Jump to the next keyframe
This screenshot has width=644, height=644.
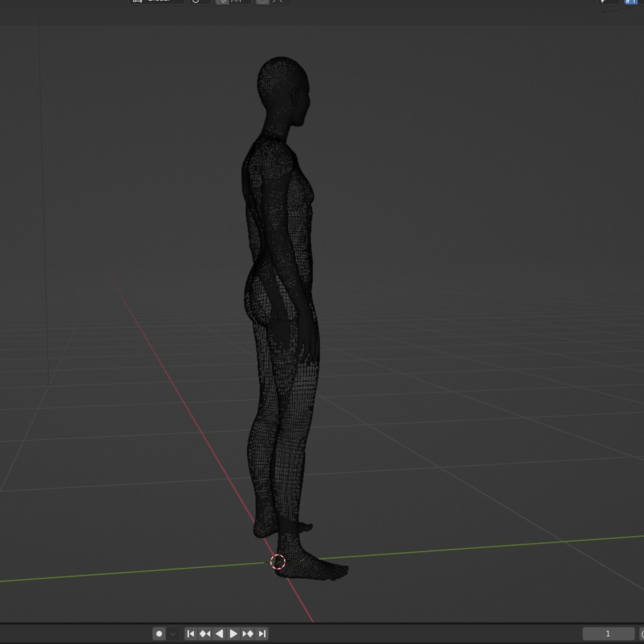(x=248, y=634)
